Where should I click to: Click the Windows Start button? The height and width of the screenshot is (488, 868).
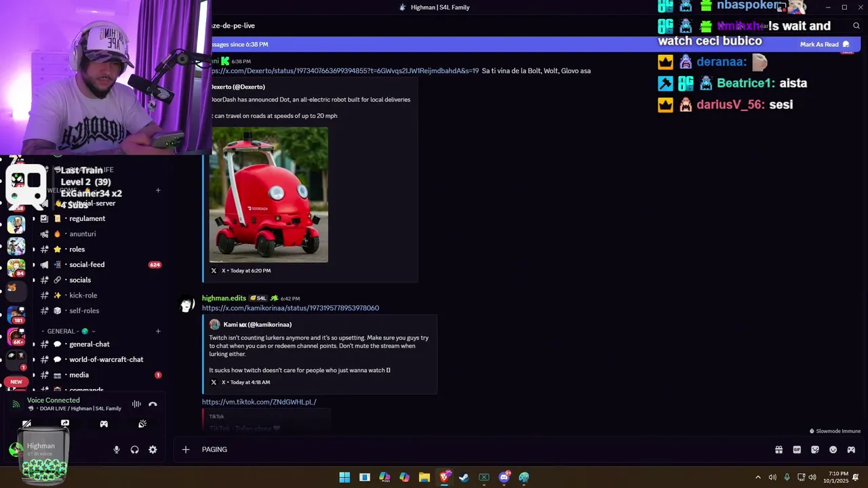(x=344, y=477)
